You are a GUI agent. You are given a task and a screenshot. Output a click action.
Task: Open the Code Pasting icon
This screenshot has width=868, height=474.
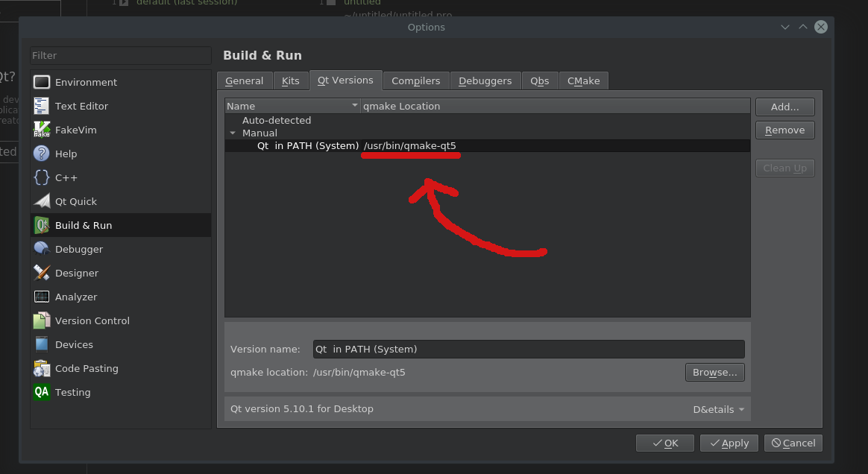pyautogui.click(x=42, y=368)
